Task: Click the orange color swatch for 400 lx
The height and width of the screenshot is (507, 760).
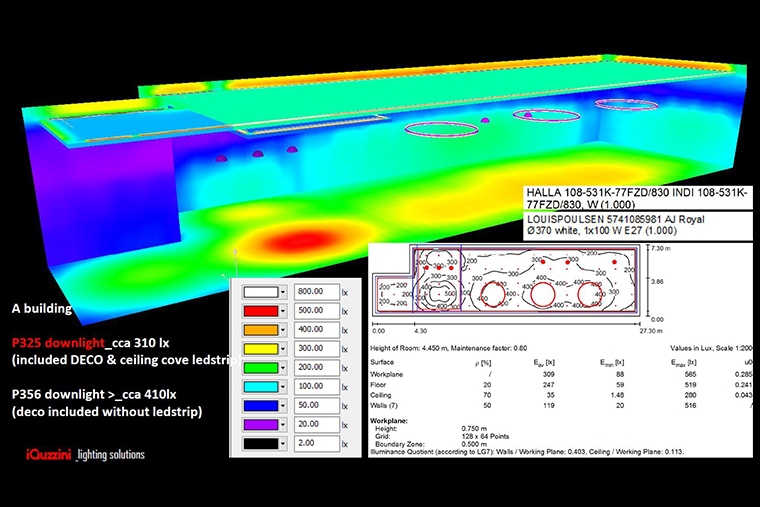Action: pos(261,330)
